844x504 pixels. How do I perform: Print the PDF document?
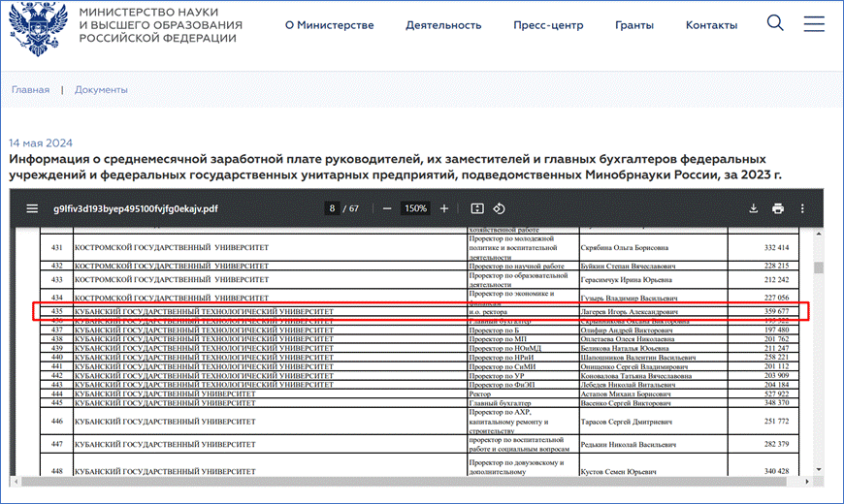coord(778,208)
